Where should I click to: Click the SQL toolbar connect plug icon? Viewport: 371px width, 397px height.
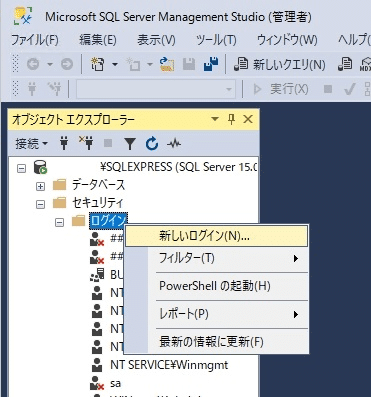point(32,89)
